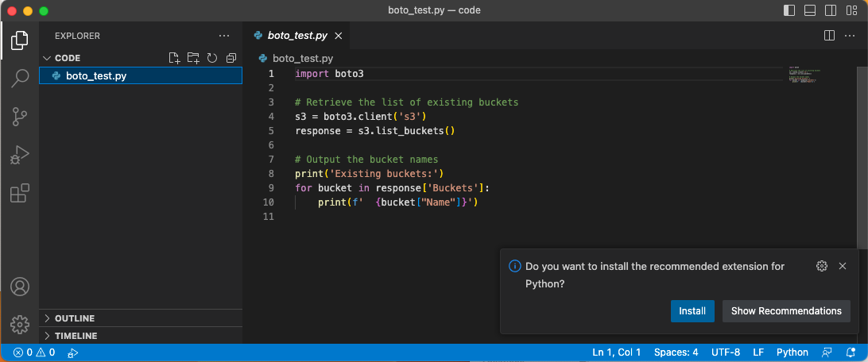Image resolution: width=868 pixels, height=362 pixels.
Task: Open editor More Actions ellipsis menu
Action: (x=850, y=36)
